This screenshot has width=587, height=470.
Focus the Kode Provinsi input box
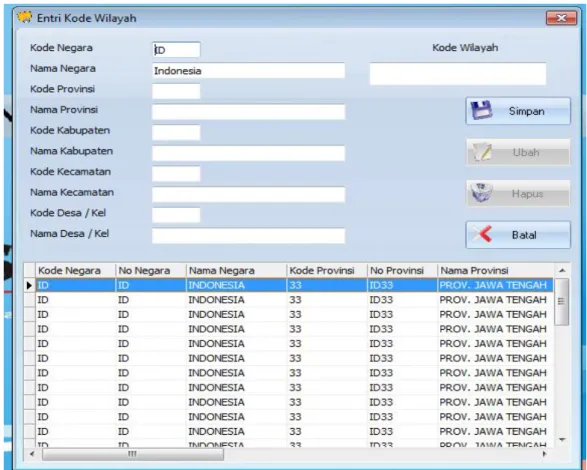(176, 91)
